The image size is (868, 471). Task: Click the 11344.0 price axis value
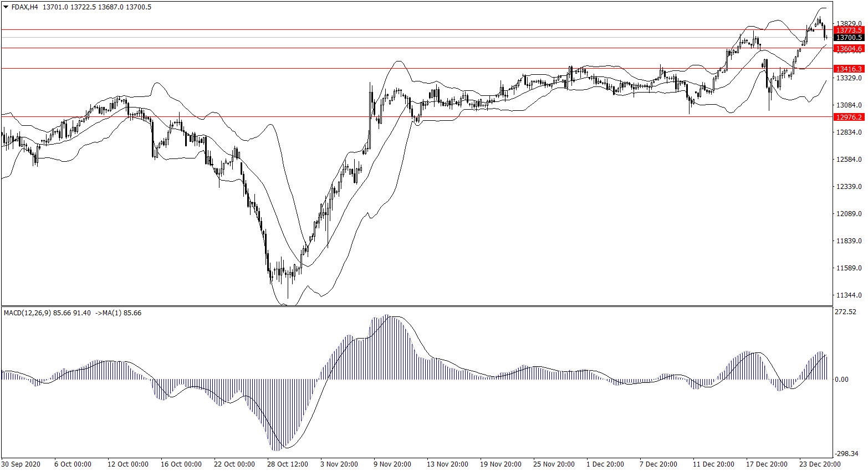[849, 295]
